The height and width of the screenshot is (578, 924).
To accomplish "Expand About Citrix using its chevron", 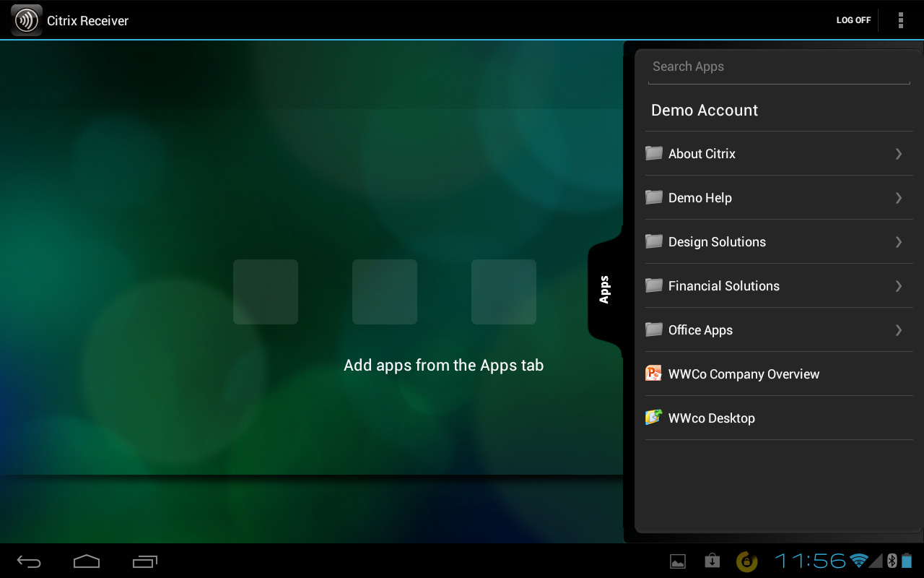I will pyautogui.click(x=899, y=154).
